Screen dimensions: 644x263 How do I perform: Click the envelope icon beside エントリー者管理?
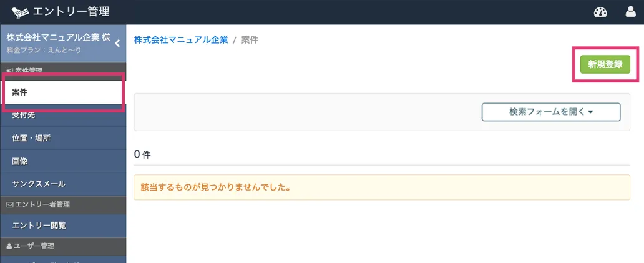[x=9, y=204]
